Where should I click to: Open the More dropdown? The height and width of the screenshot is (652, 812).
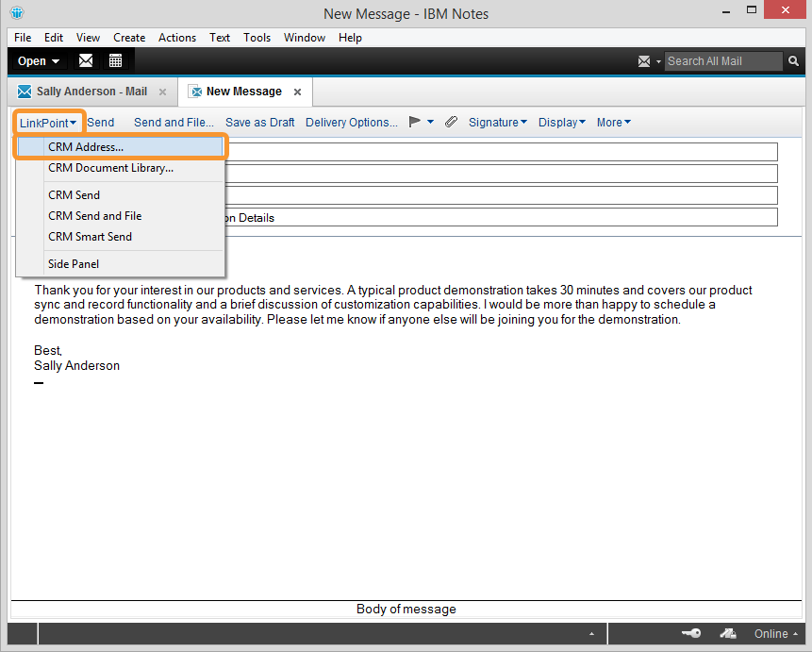coord(614,123)
